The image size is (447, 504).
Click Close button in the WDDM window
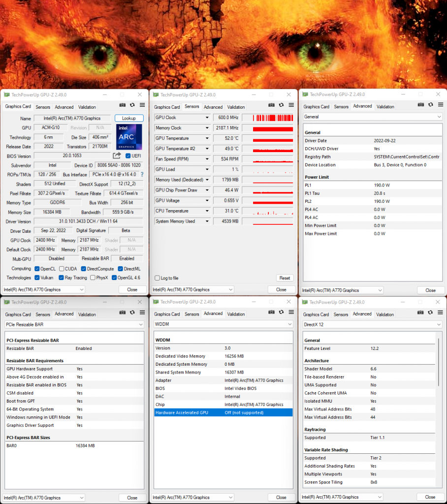click(281, 497)
